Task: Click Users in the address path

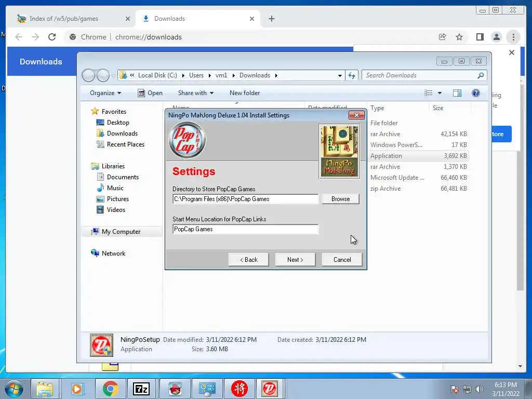Action: [x=196, y=75]
